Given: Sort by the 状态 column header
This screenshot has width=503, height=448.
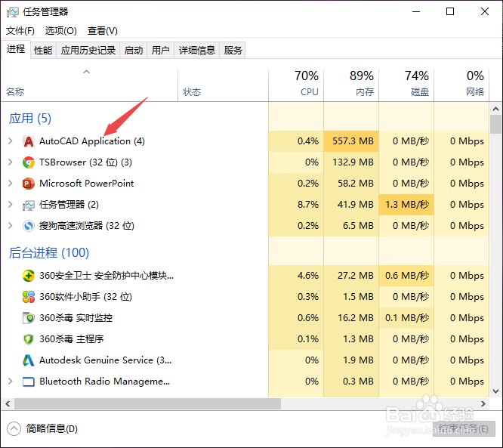Looking at the screenshot, I should pos(224,85).
